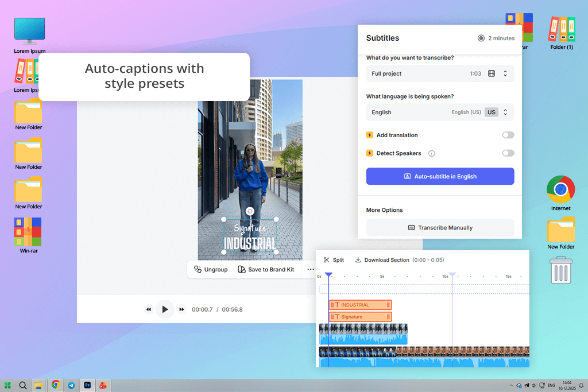Click the rotate handle above the text overlay
The width and height of the screenshot is (588, 392).
(x=250, y=211)
